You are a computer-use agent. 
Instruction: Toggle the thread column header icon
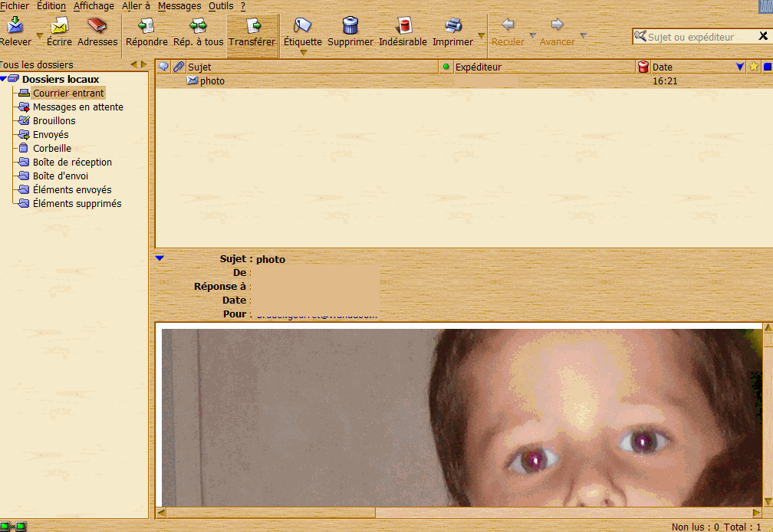pyautogui.click(x=163, y=67)
